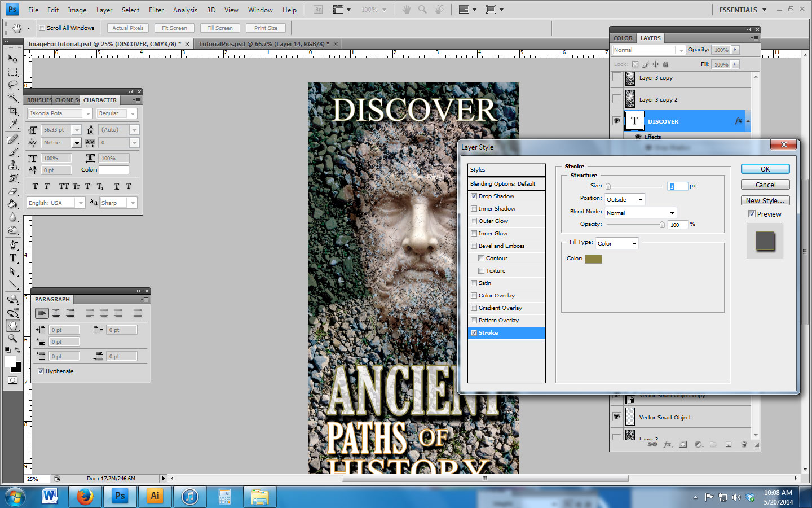Click the Delete layer trash icon
This screenshot has height=508, width=812.
point(744,445)
